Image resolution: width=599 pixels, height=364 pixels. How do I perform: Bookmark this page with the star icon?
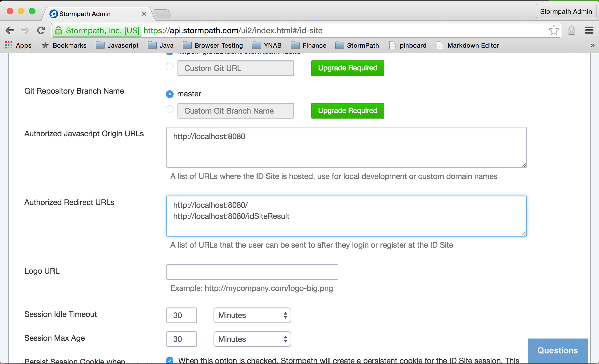pos(554,30)
